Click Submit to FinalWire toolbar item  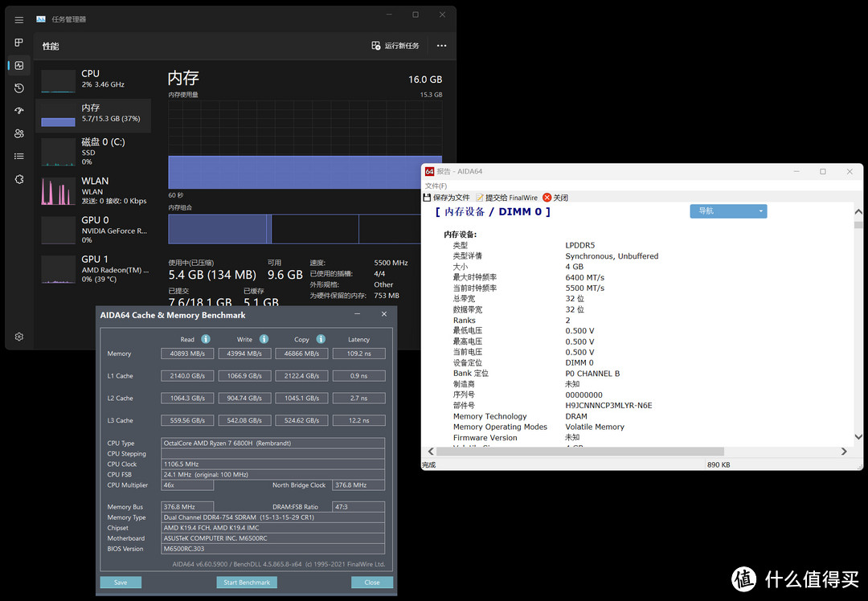tap(506, 198)
